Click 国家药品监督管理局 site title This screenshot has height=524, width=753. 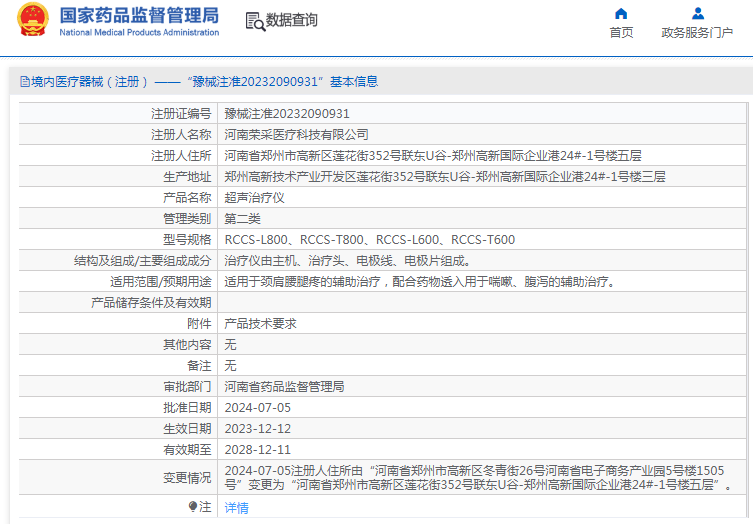point(139,15)
